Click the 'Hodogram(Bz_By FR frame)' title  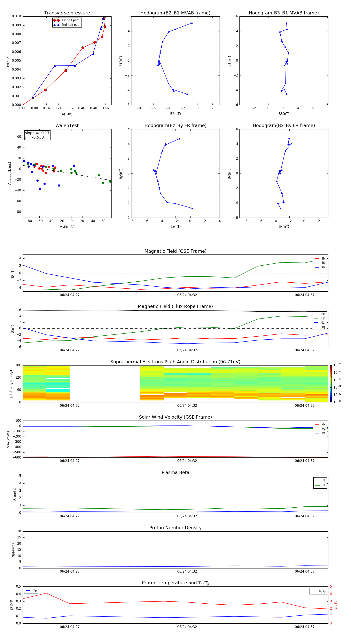point(175,125)
